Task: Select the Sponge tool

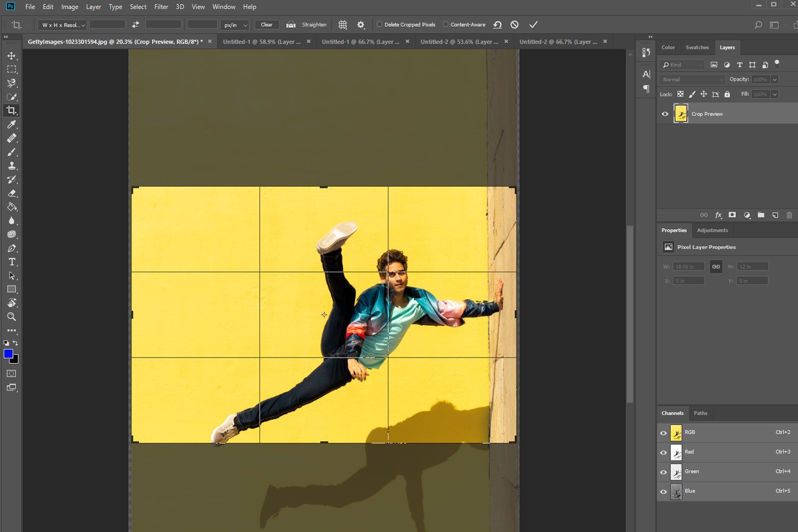Action: pyautogui.click(x=11, y=235)
